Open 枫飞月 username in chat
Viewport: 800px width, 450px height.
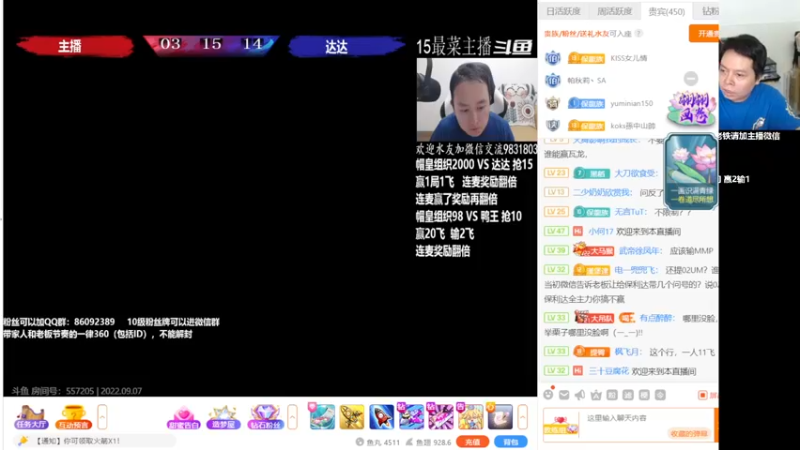click(627, 352)
